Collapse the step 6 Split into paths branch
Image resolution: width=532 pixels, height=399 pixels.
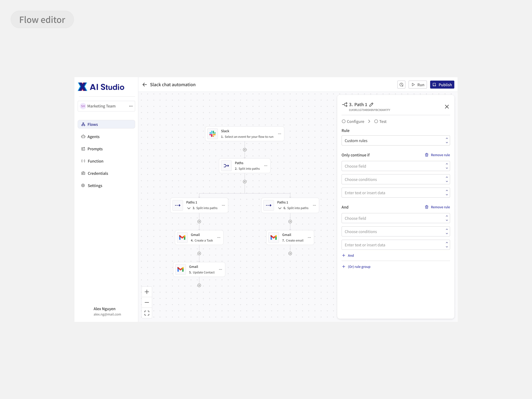[280, 208]
